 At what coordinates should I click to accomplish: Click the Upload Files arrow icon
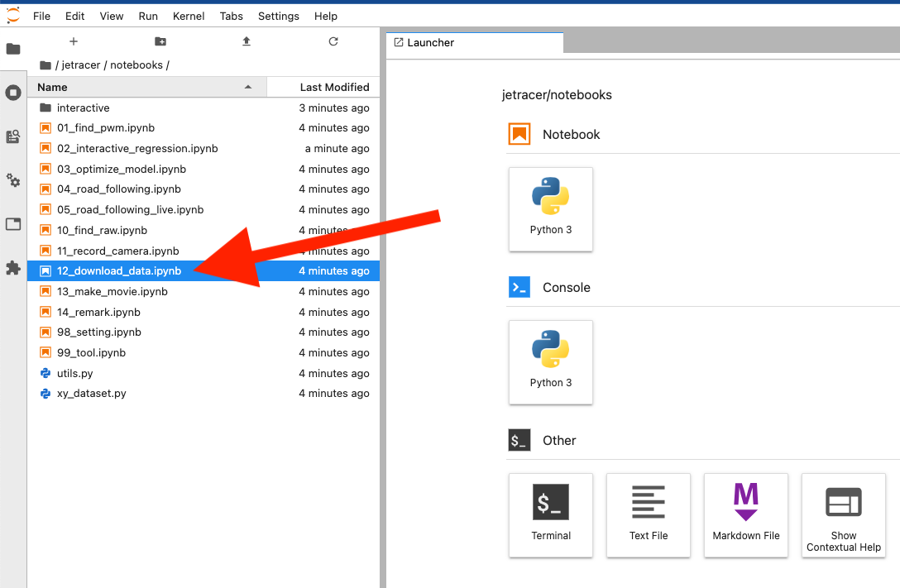click(247, 41)
